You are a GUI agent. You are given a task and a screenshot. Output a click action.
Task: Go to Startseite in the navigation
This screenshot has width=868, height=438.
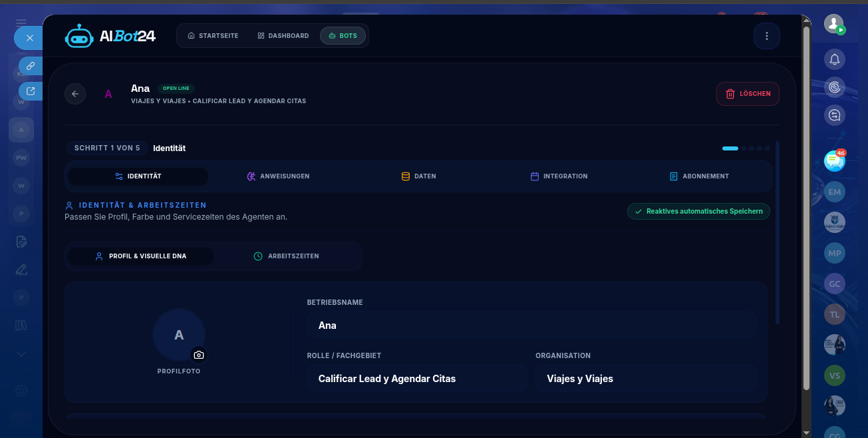point(213,36)
